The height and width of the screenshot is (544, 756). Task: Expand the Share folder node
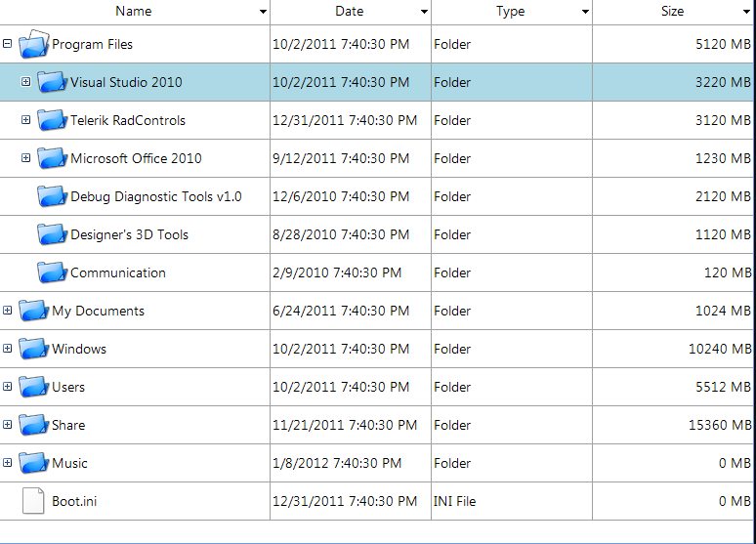click(x=8, y=425)
